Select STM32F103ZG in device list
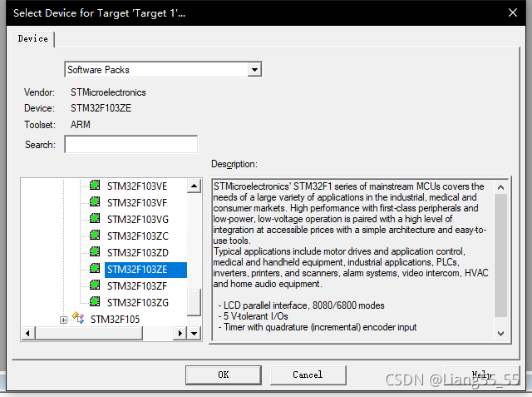532x397 pixels. pyautogui.click(x=138, y=303)
